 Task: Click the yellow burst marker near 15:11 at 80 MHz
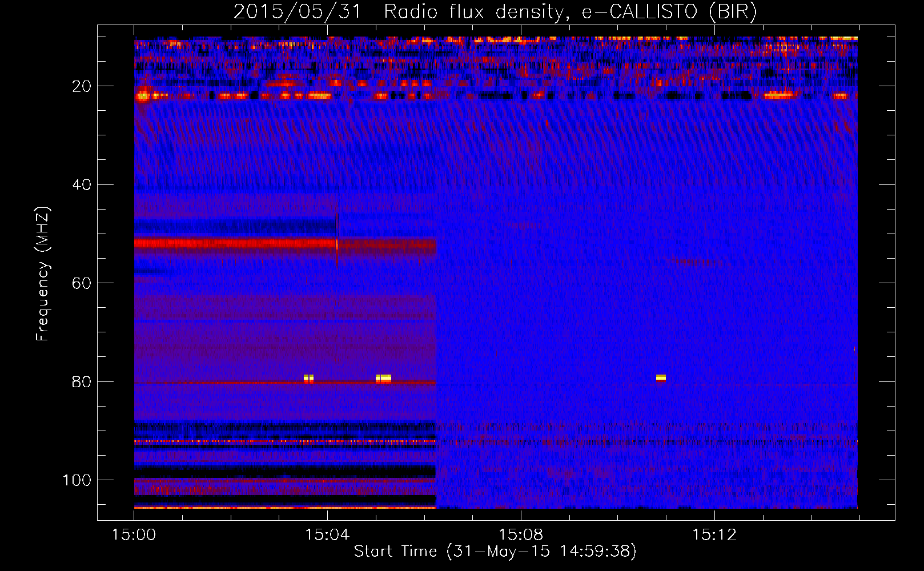tap(661, 377)
